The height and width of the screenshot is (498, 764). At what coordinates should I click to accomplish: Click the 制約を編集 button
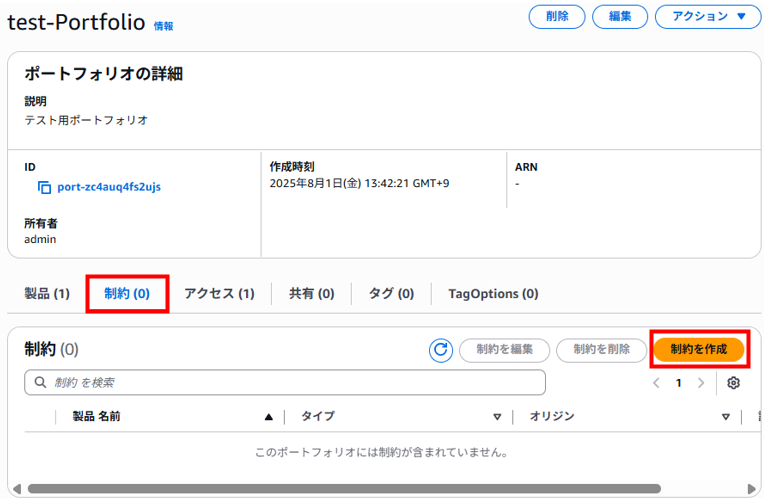pos(504,350)
